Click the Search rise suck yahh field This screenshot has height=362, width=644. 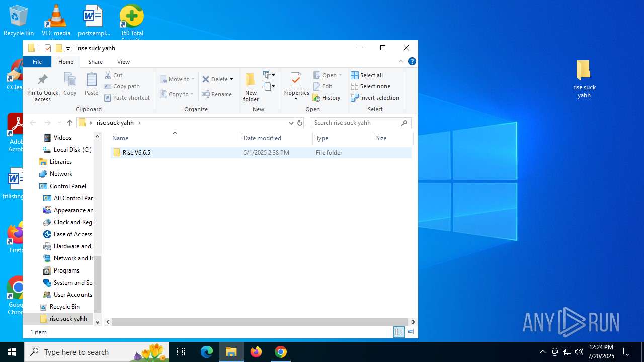pyautogui.click(x=360, y=123)
